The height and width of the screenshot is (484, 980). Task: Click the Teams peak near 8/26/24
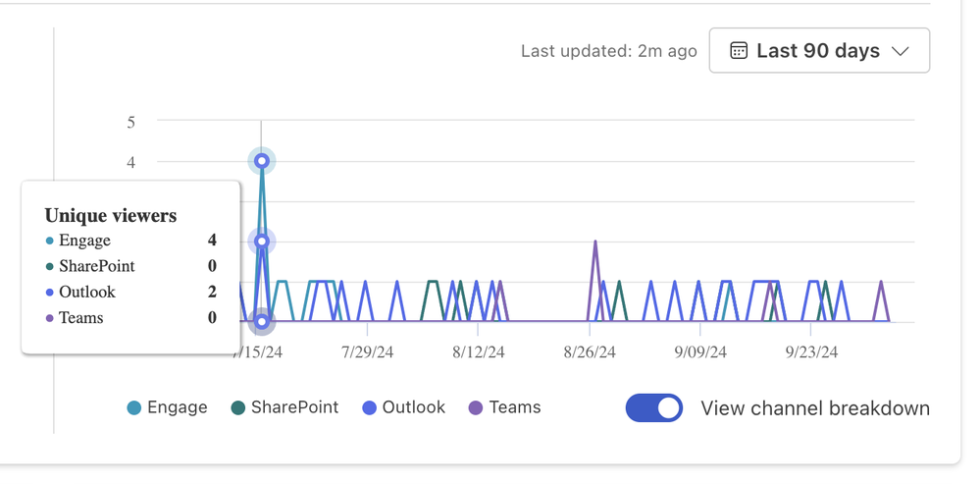coord(595,242)
